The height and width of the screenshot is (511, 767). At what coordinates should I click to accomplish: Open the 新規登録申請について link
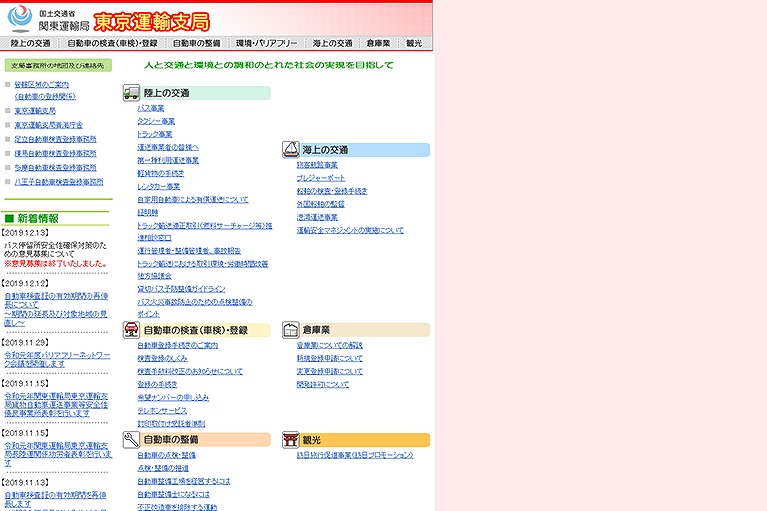pos(330,358)
